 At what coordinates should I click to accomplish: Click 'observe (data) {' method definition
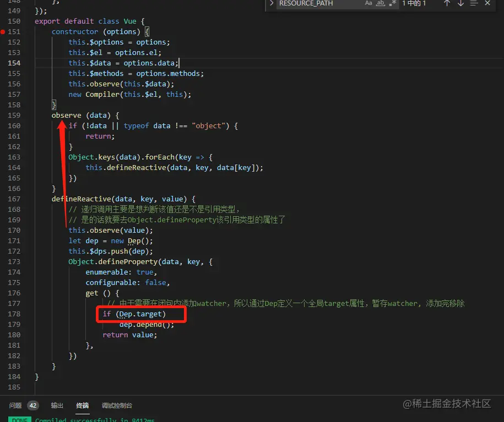pyautogui.click(x=85, y=116)
